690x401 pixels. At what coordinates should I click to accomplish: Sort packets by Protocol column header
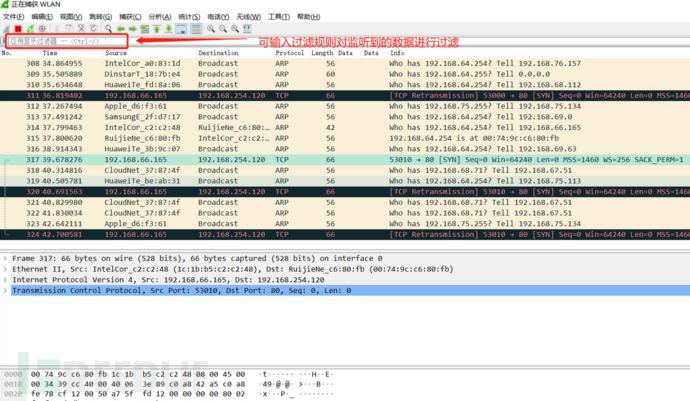click(x=289, y=53)
